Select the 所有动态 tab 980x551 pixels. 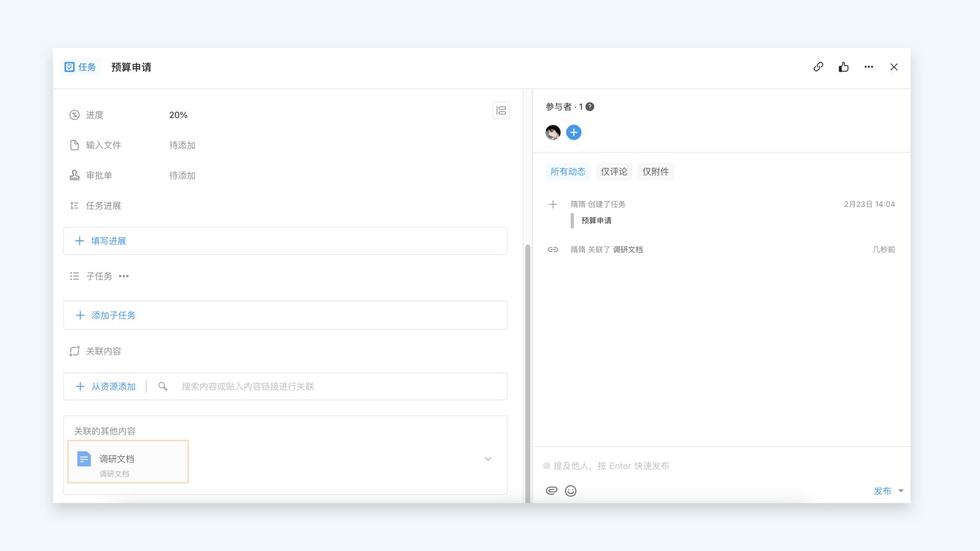click(x=568, y=171)
